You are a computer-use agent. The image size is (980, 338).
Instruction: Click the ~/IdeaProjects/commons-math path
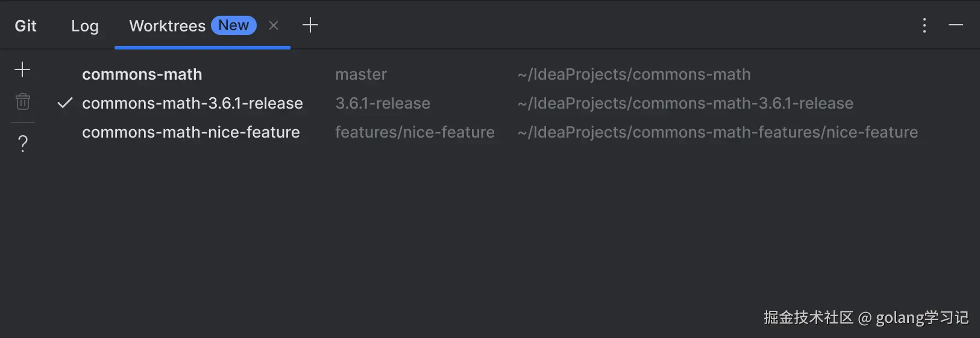click(634, 74)
